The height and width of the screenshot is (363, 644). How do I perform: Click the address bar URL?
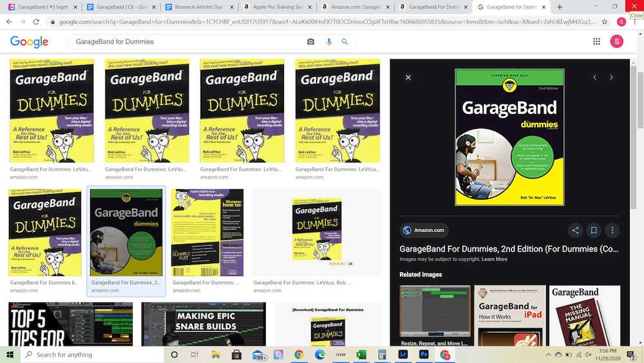click(x=327, y=22)
